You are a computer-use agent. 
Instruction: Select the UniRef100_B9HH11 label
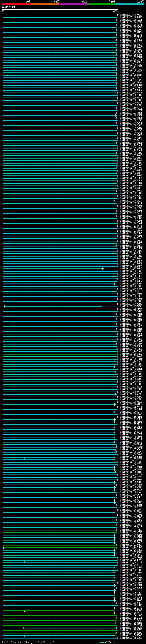click(x=131, y=42)
